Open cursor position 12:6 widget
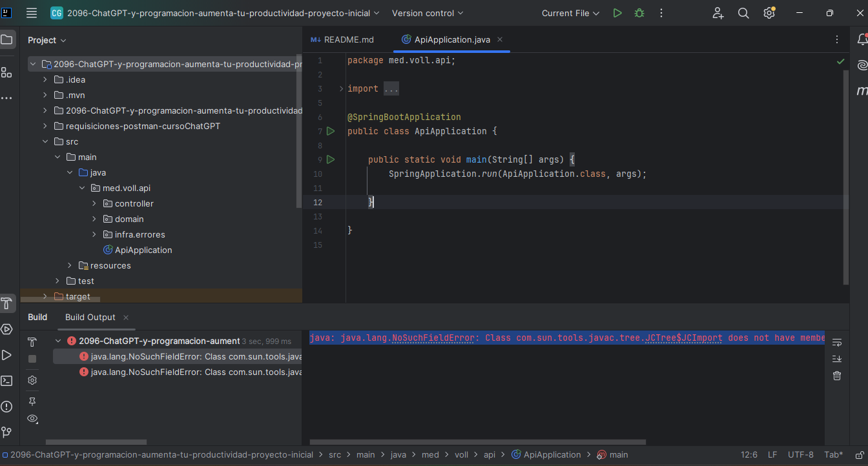 (x=749, y=454)
